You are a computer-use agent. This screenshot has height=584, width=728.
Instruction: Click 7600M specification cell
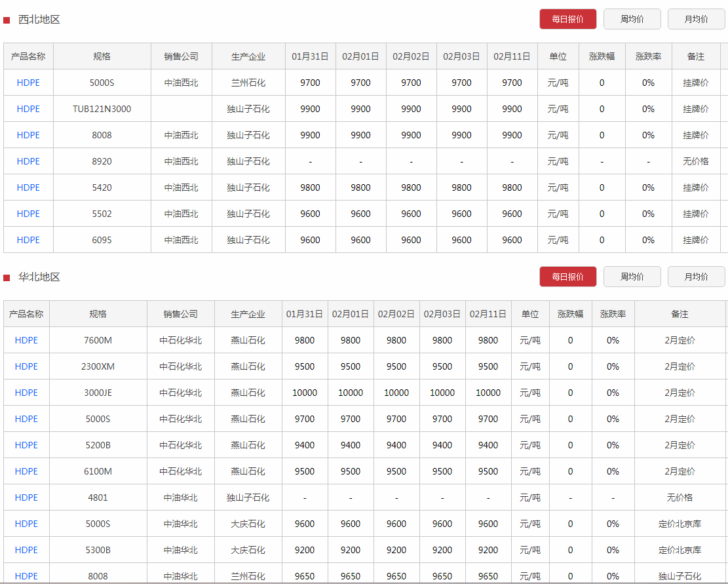pos(98,340)
